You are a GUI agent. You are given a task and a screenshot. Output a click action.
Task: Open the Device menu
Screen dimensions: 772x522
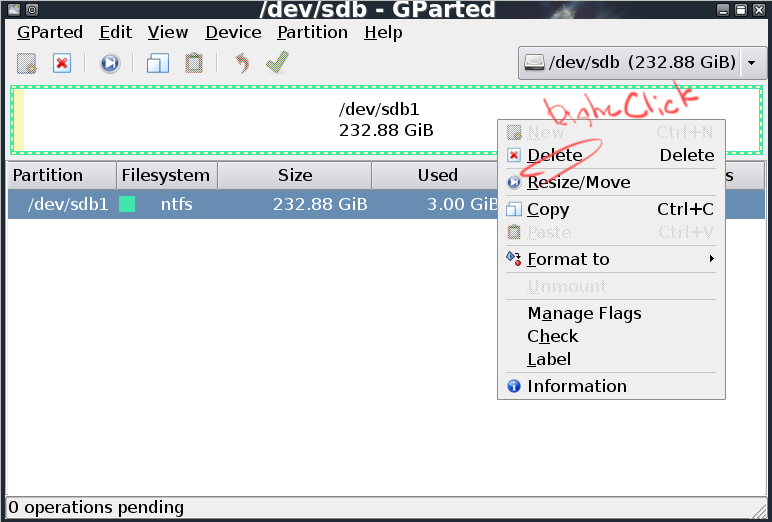[x=233, y=33]
